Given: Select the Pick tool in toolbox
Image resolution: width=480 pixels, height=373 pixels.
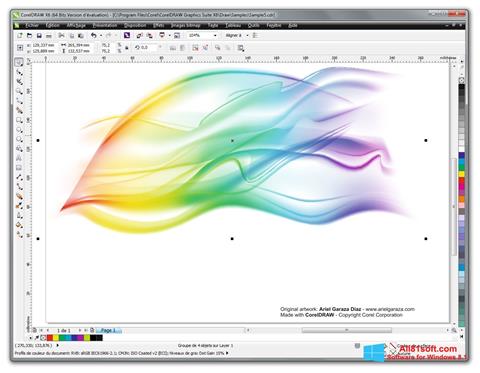Looking at the screenshot, I should click(x=19, y=62).
